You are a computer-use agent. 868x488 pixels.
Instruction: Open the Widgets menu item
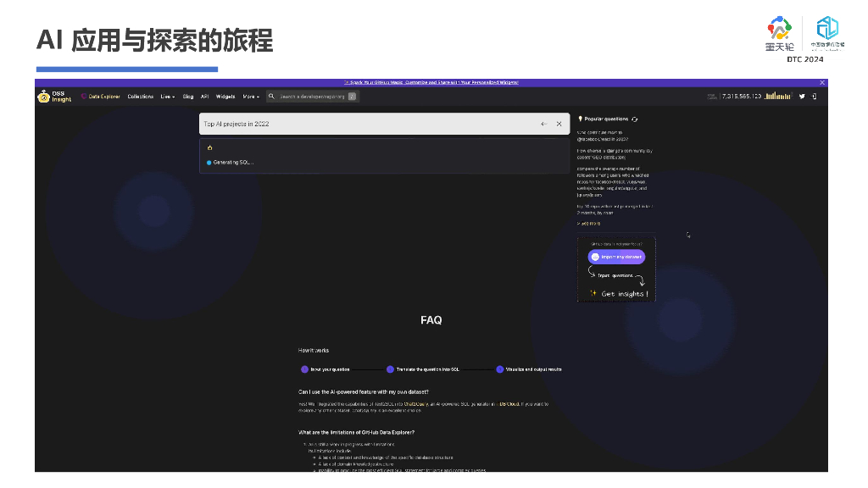[x=225, y=96]
